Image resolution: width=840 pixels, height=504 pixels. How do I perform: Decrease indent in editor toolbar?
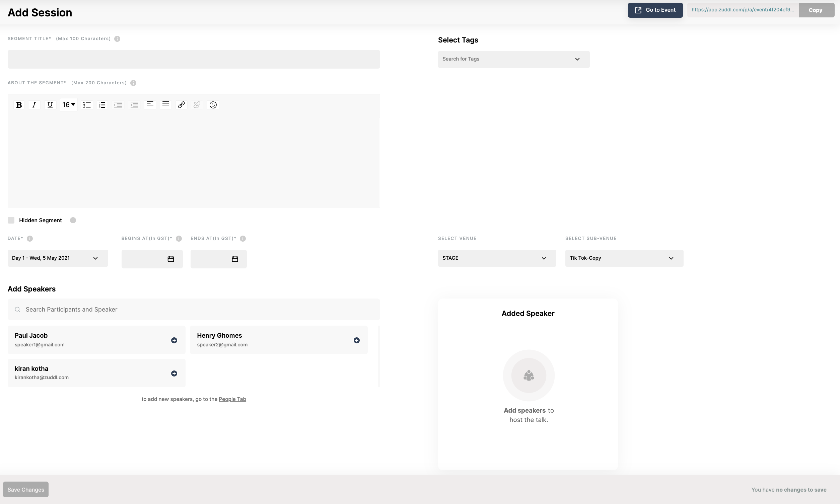134,105
